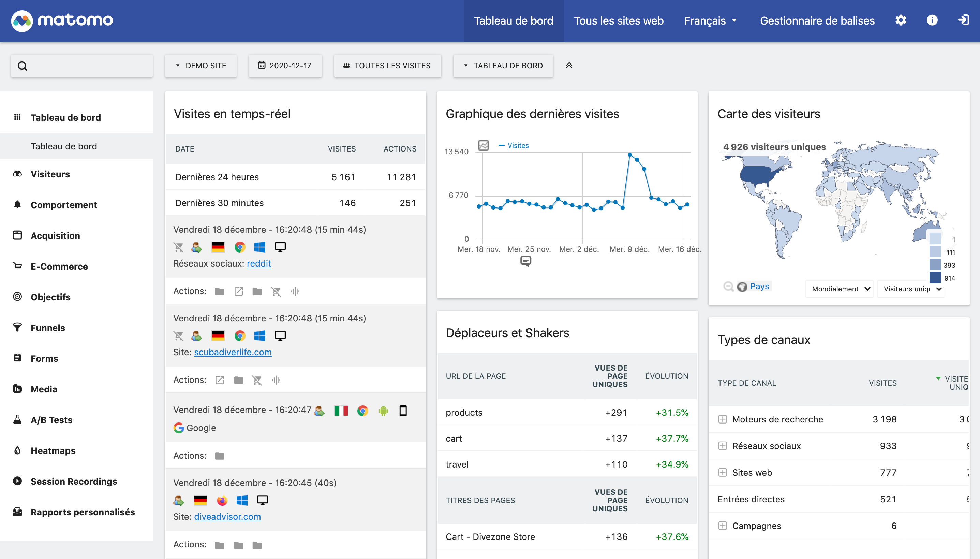Open the Visiteurs binoculars menu icon
This screenshot has height=559, width=980.
[17, 174]
